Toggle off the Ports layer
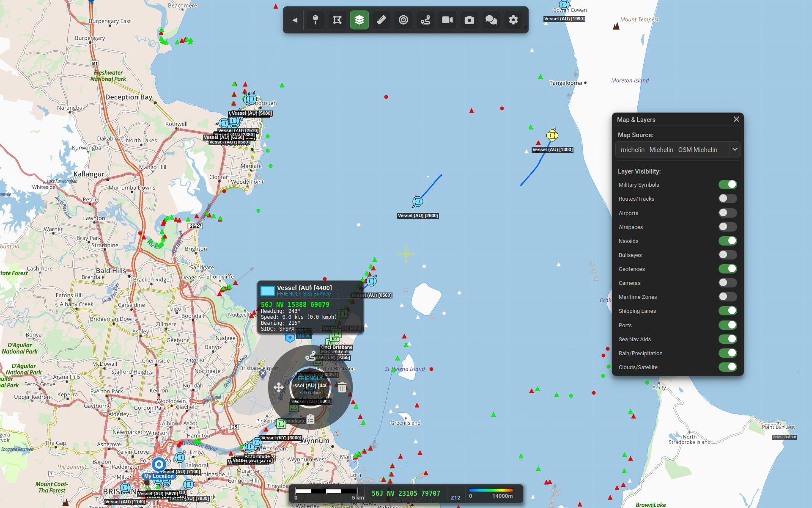Viewport: 812px width, 508px height. click(x=727, y=325)
